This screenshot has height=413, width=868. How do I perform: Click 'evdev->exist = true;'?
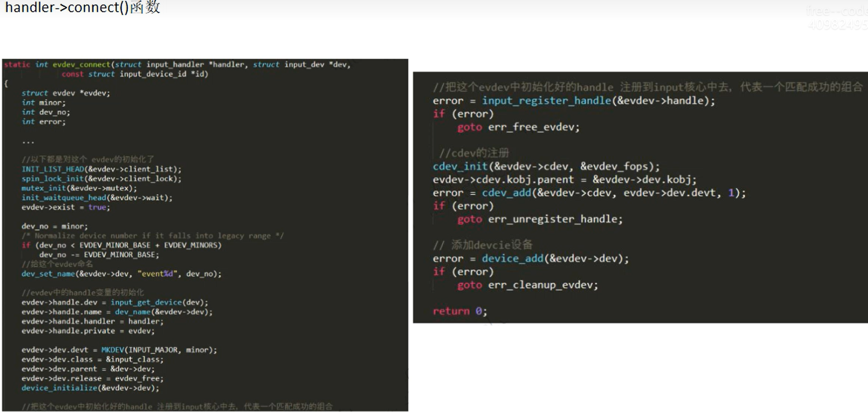[66, 207]
